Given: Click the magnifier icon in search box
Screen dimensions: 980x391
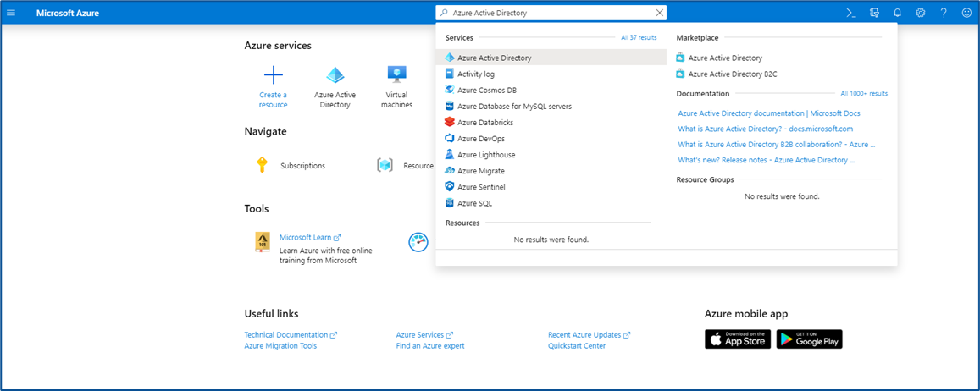Looking at the screenshot, I should coord(444,13).
